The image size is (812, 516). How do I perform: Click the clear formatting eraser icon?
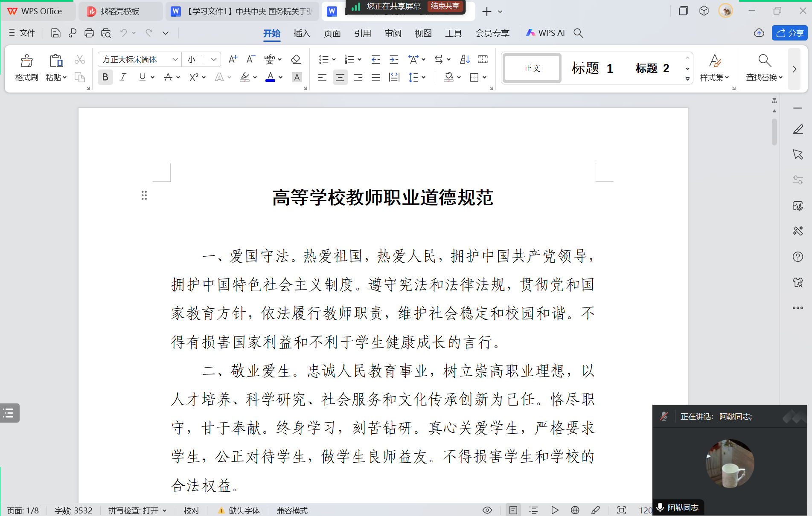(296, 59)
